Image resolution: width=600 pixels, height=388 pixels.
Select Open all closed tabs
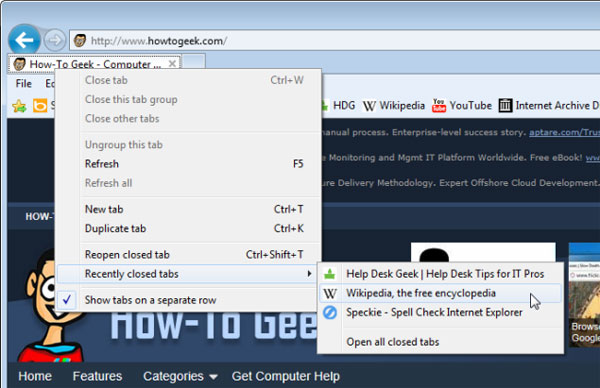[441, 342]
